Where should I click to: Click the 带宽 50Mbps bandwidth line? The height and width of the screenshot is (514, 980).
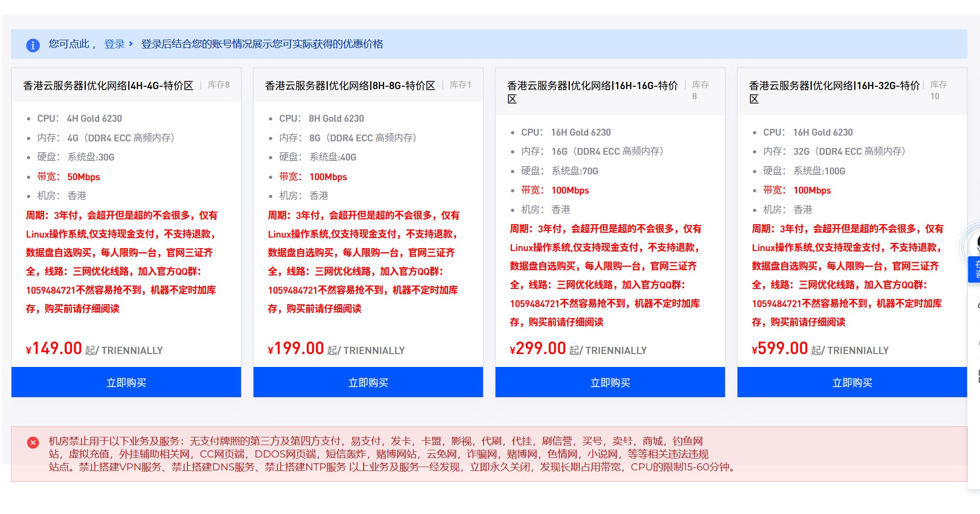point(69,177)
